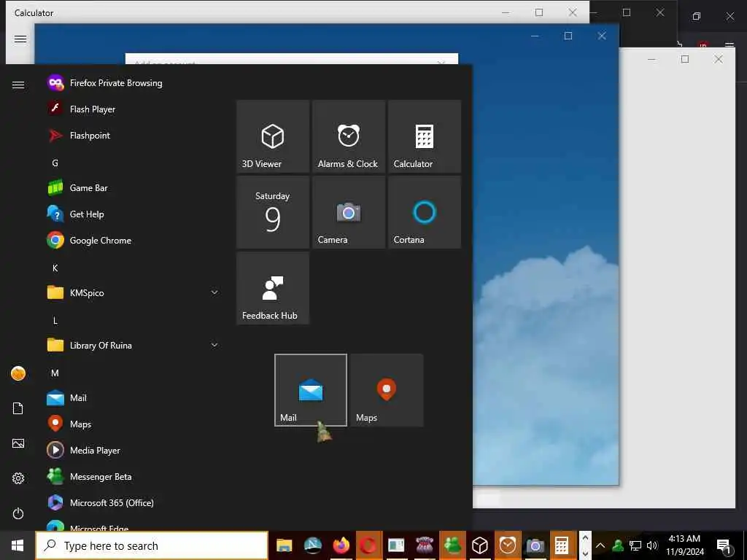Open the Cortana tile
Image resolution: width=747 pixels, height=560 pixels.
pos(425,212)
